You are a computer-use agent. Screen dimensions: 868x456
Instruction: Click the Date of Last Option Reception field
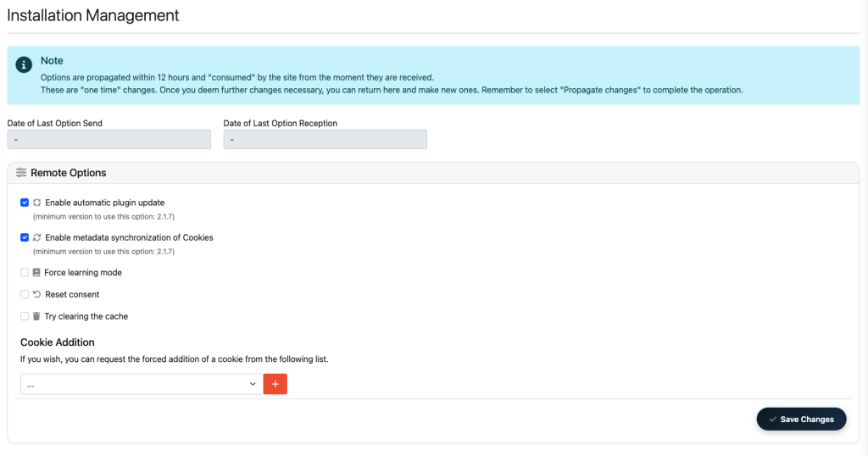(325, 140)
